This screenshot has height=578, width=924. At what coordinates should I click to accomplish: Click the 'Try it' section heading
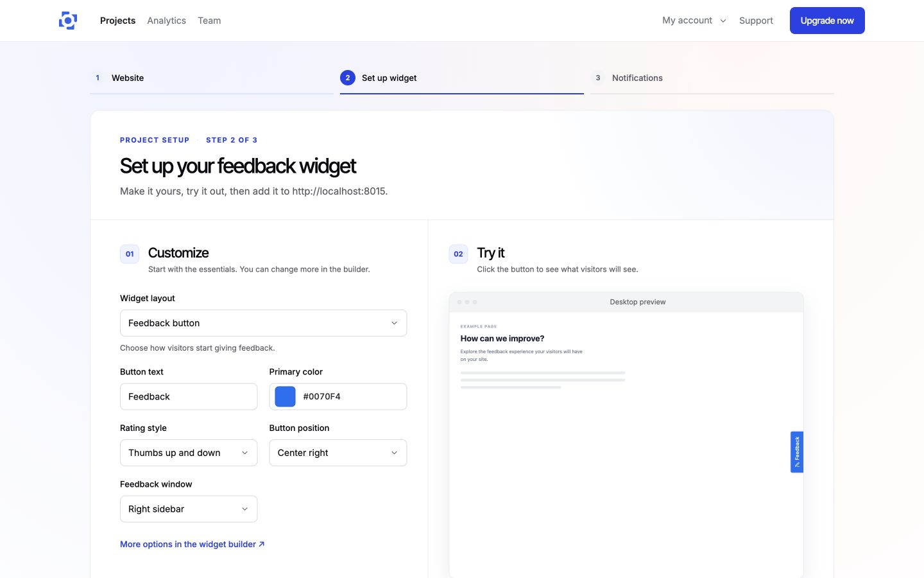point(491,253)
